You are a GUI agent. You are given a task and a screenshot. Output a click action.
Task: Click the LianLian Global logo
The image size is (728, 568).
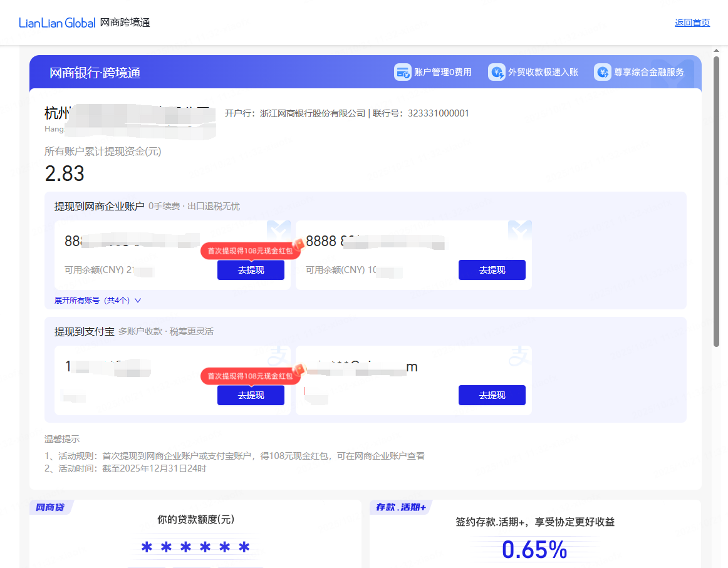[x=57, y=23]
